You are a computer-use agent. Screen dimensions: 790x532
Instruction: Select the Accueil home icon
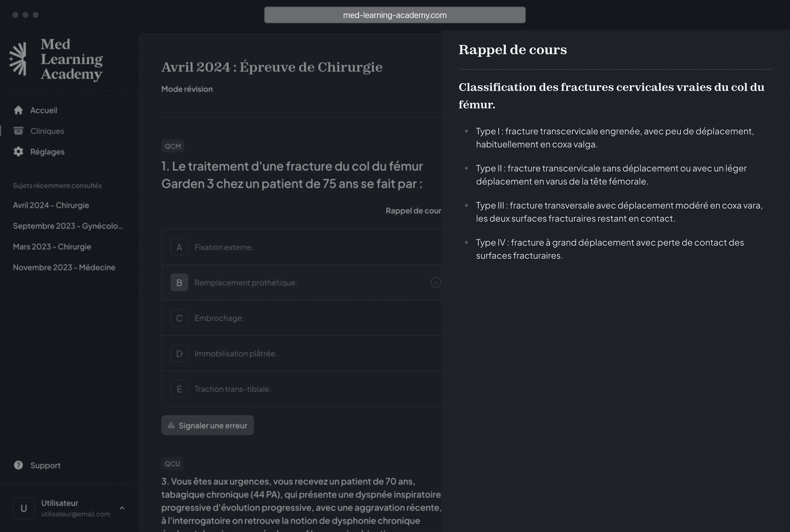pos(18,110)
